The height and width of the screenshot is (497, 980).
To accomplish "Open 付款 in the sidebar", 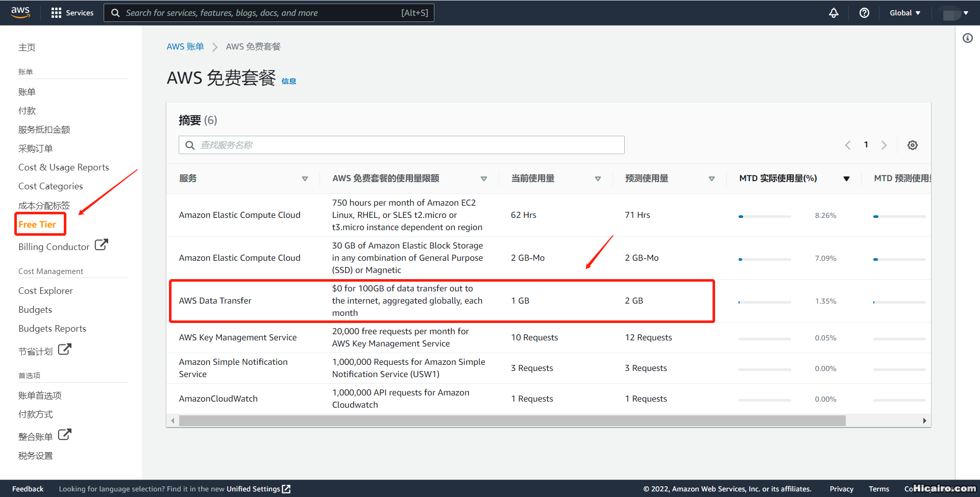I will (27, 111).
